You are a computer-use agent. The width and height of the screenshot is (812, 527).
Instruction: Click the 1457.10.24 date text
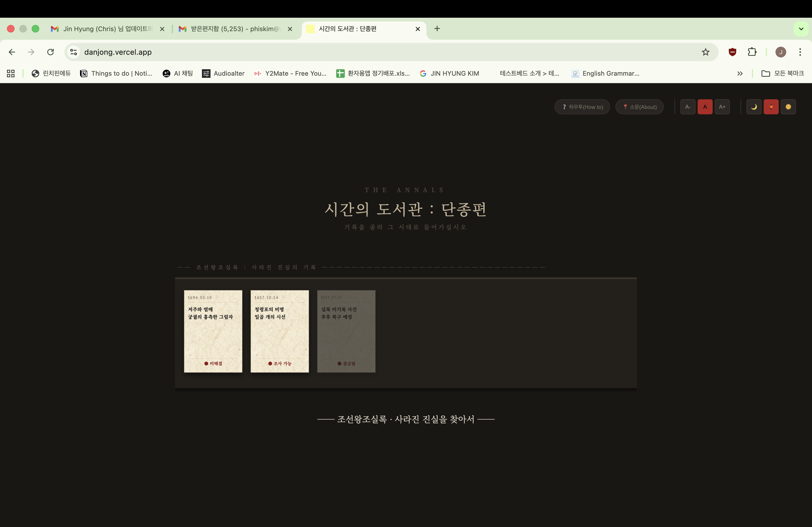[266, 298]
